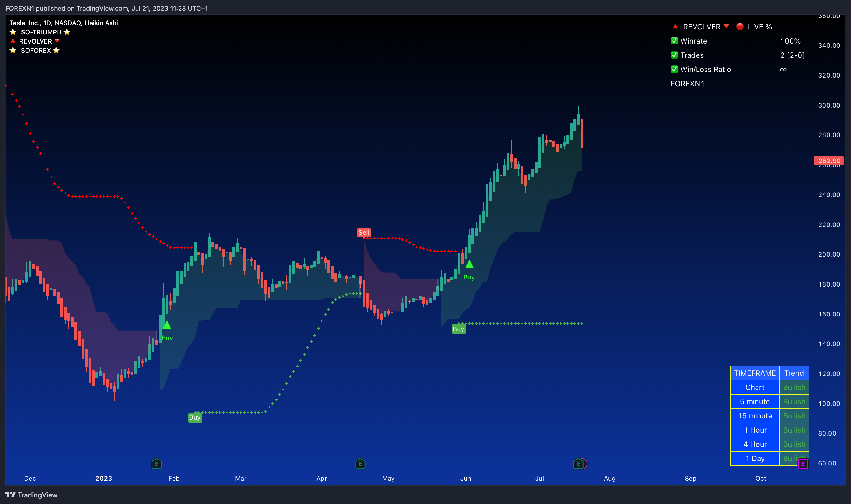The height and width of the screenshot is (504, 851).
Task: Click the star right of ISO-TRIUMPH
Action: 67,32
